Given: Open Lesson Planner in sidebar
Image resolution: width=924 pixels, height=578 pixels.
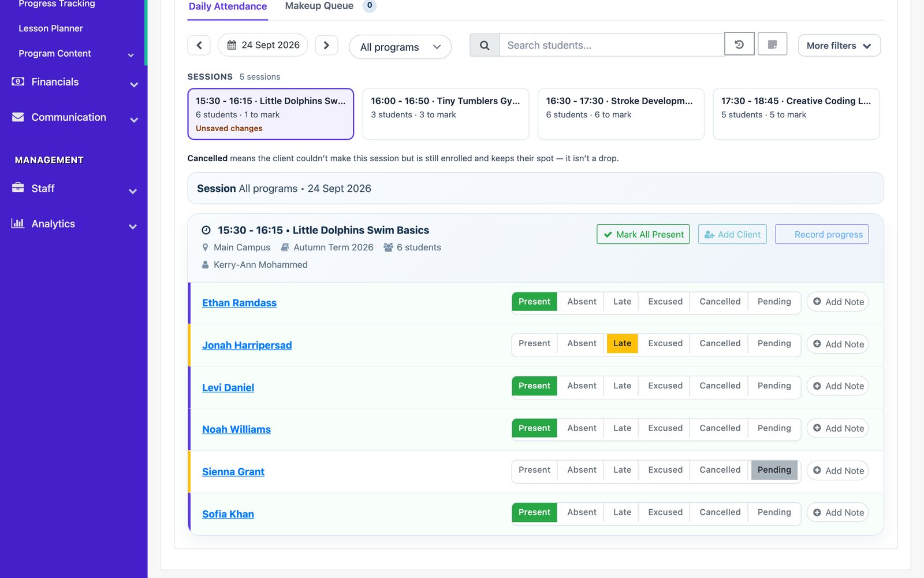Looking at the screenshot, I should click(51, 28).
